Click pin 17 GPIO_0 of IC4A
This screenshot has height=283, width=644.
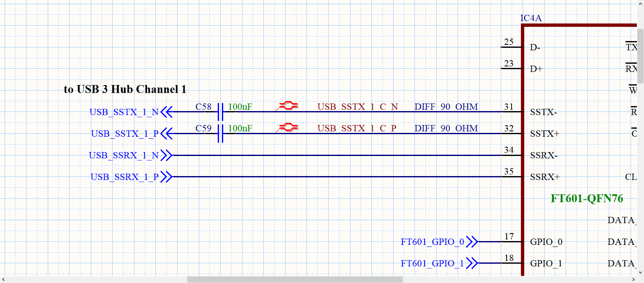[511, 241]
